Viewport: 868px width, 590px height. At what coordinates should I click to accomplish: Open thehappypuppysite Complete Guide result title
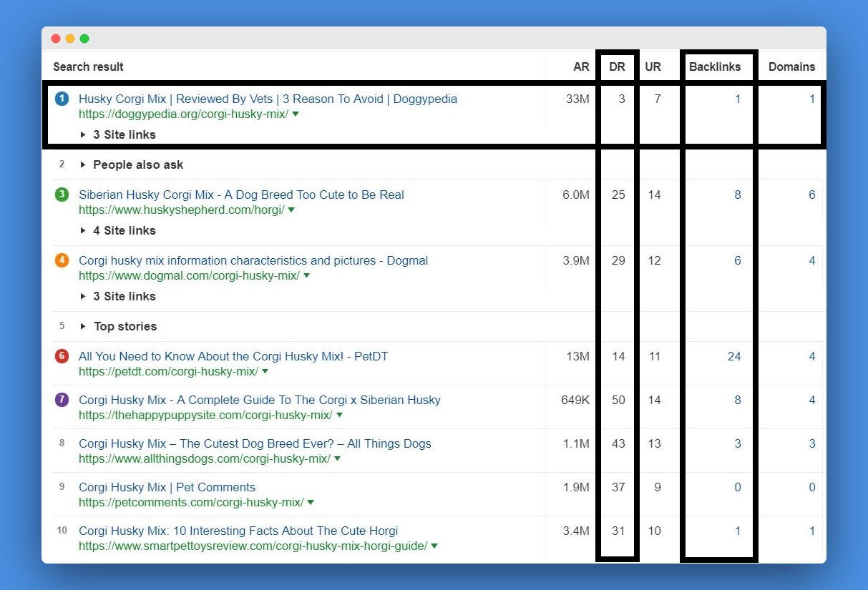[x=260, y=400]
